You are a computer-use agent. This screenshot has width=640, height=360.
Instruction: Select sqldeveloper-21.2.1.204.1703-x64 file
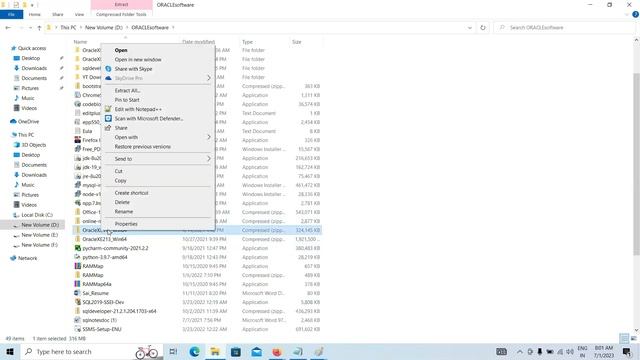pos(119,311)
